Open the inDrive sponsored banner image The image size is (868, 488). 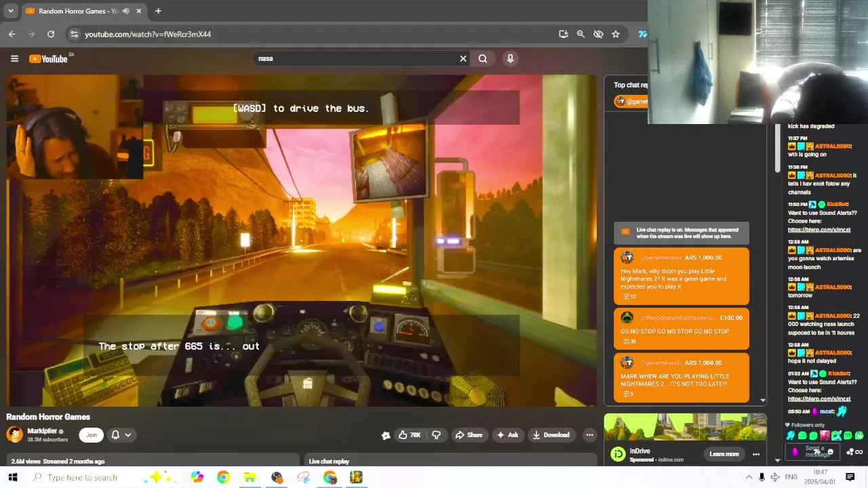[686, 427]
